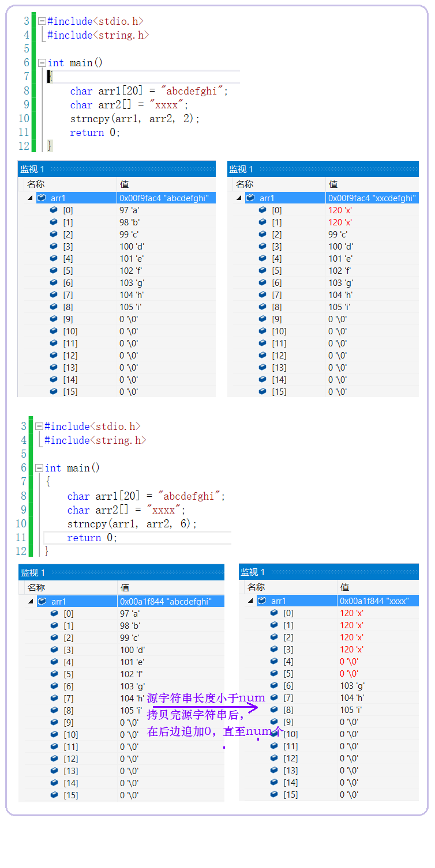Click 名称 header above 0x00a1f844 "abcdefghi" row
Image resolution: width=435 pixels, height=868 pixels.
pos(36,587)
